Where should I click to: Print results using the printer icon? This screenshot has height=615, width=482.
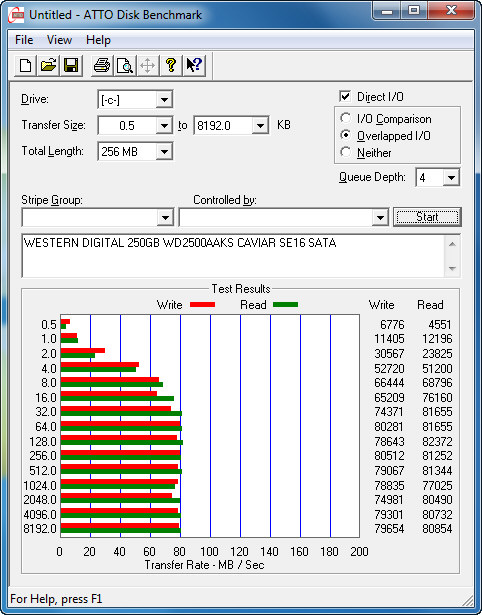pos(102,65)
